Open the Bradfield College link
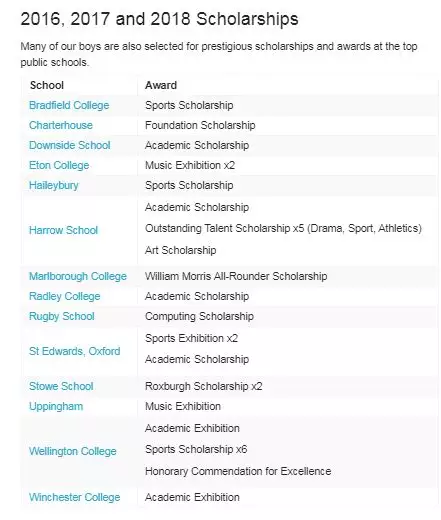Screen dimensions: 441x520 click(69, 105)
